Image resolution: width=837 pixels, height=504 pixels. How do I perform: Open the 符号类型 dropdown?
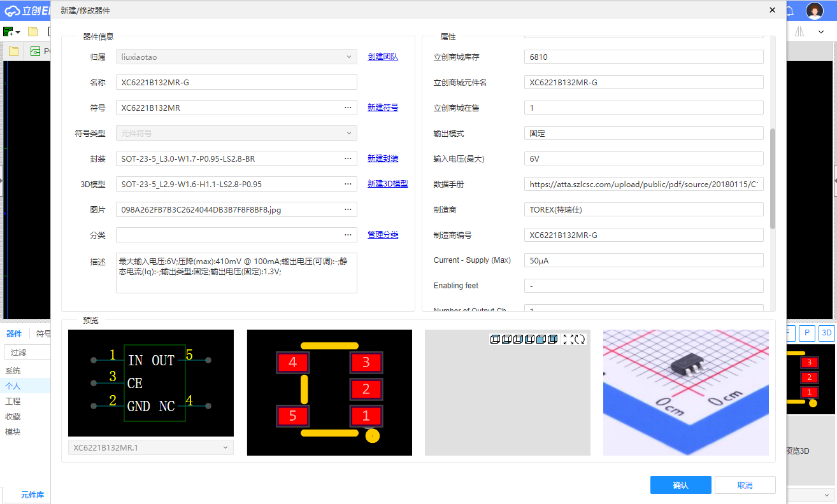pyautogui.click(x=236, y=133)
